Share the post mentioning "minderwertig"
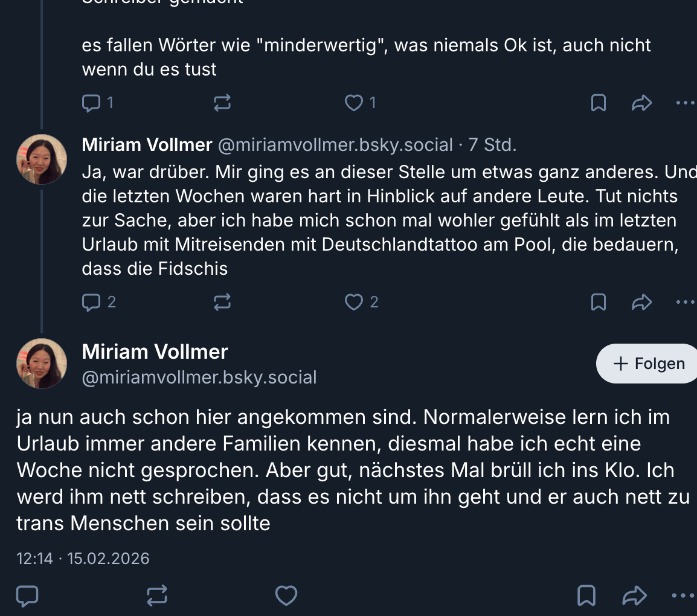697x616 pixels. point(641,103)
